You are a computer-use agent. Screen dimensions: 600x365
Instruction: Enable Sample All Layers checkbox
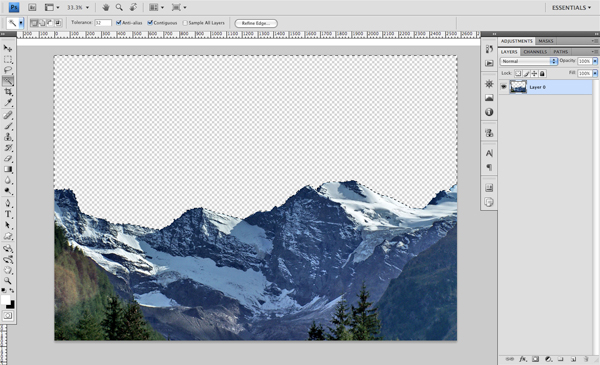click(x=185, y=23)
